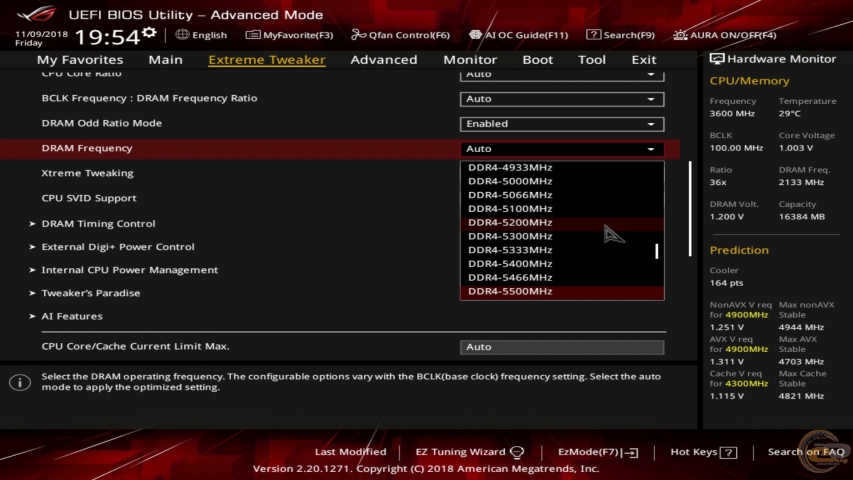853x480 pixels.
Task: Open Monitor tab
Action: pyautogui.click(x=470, y=59)
